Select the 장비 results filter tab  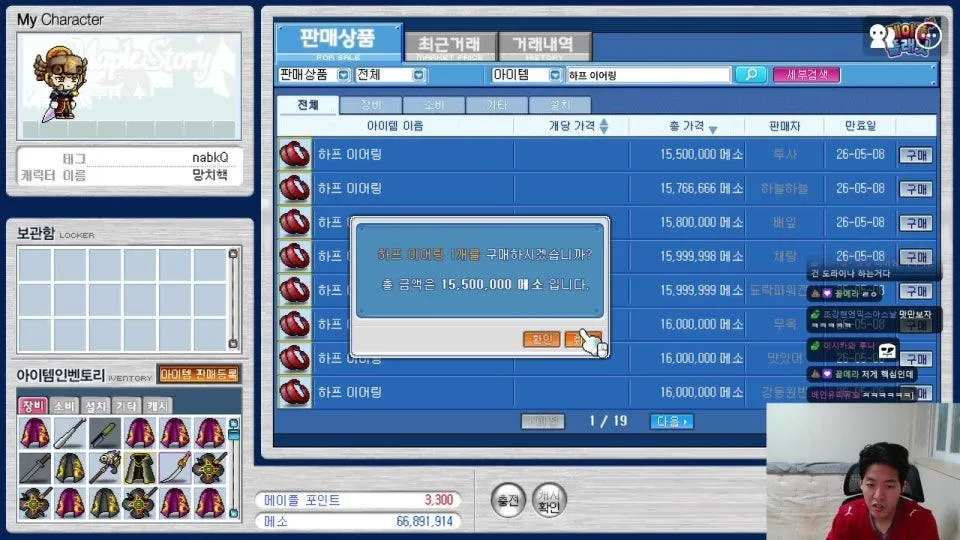[371, 105]
